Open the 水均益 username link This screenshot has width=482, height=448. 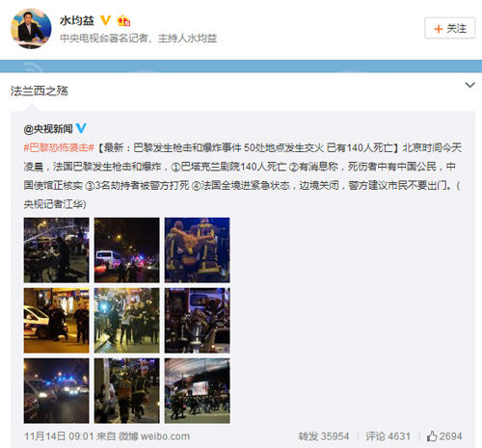click(x=77, y=20)
